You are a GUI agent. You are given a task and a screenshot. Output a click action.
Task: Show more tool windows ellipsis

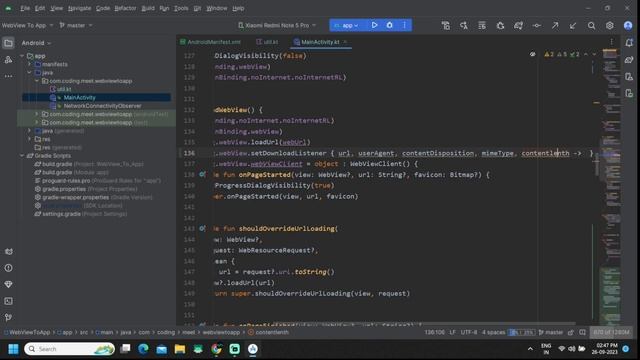[8, 76]
